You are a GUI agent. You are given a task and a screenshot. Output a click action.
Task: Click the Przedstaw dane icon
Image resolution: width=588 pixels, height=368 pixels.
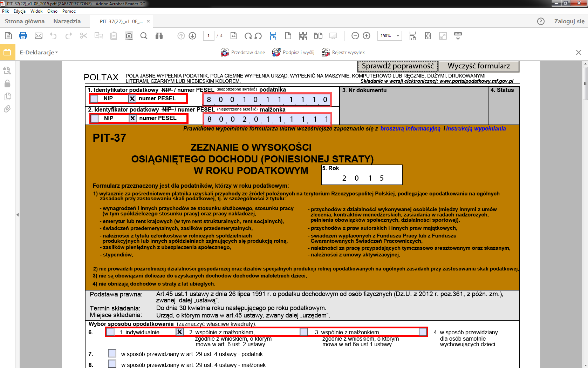pos(225,52)
